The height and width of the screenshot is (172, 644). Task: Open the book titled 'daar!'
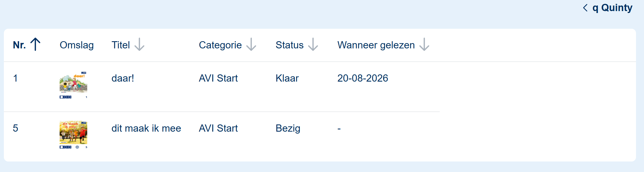(x=123, y=78)
